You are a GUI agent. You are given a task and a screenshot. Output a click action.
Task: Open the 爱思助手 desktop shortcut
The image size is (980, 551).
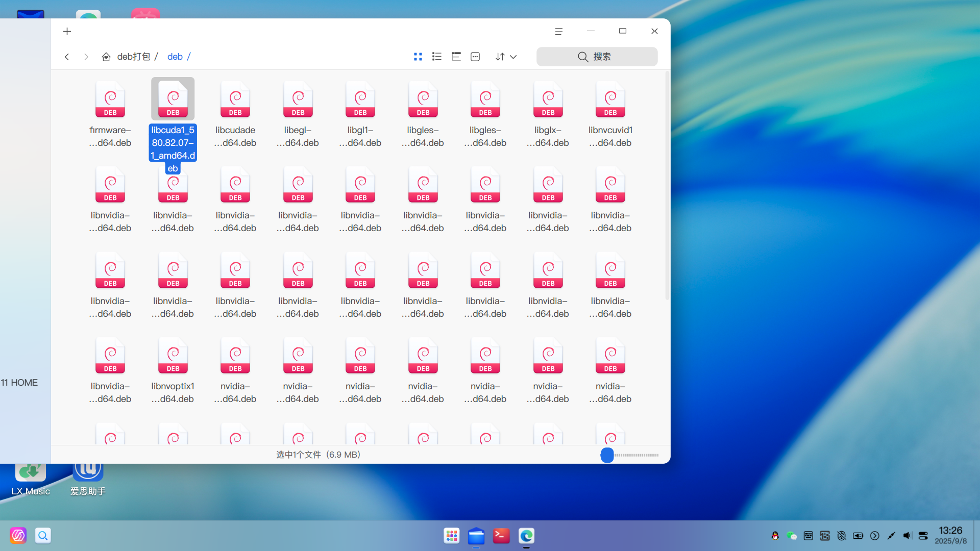point(88,480)
